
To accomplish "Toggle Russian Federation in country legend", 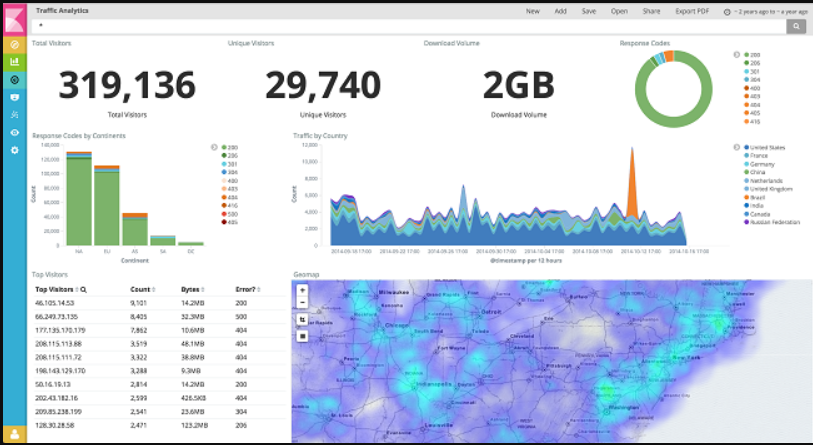I will click(x=772, y=222).
